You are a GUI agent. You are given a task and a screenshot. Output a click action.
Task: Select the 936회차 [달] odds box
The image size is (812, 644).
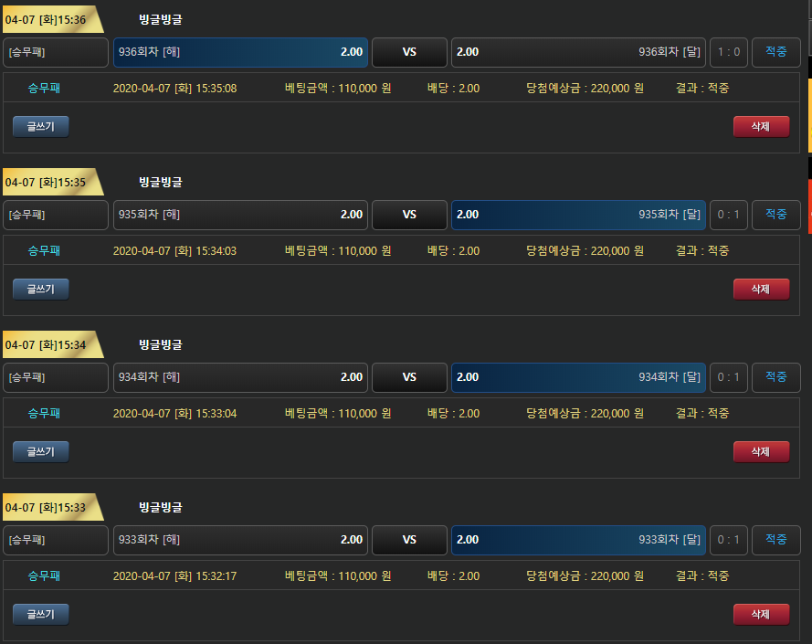pos(578,52)
